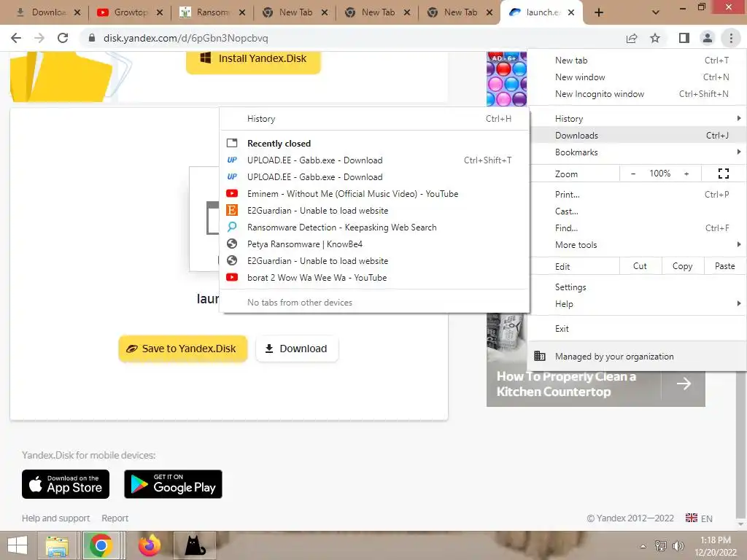The height and width of the screenshot is (560, 747).
Task: Click the network tray icon
Action: click(x=661, y=545)
